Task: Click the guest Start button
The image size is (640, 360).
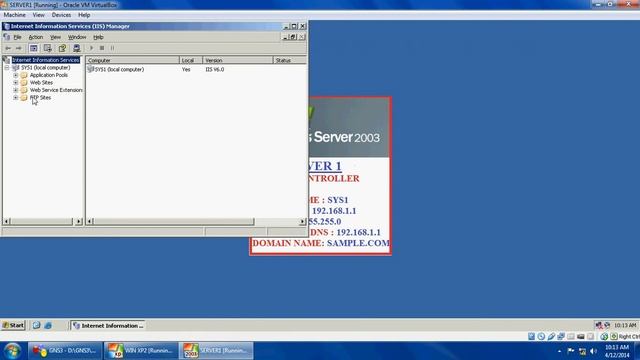Action: 13,325
